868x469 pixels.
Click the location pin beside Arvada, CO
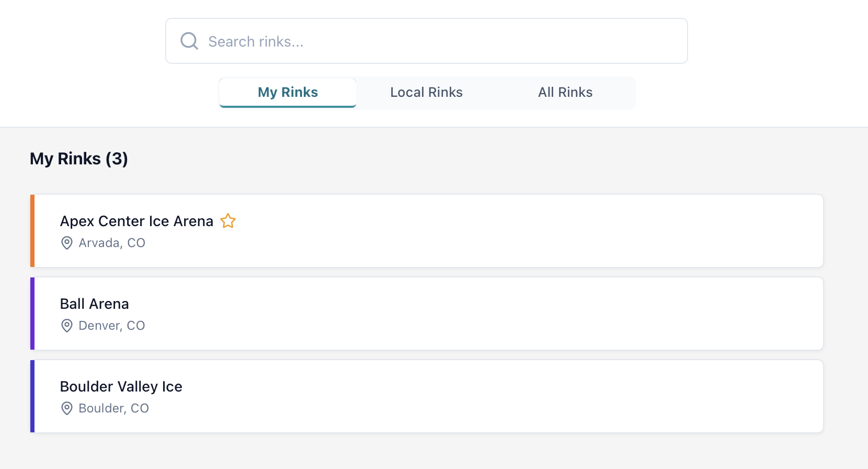point(67,243)
